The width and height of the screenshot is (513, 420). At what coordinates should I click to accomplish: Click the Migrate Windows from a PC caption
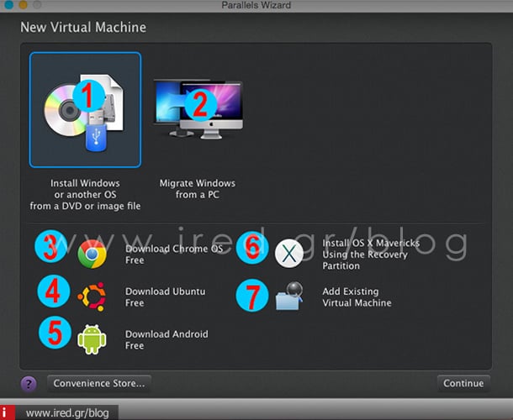click(x=198, y=189)
